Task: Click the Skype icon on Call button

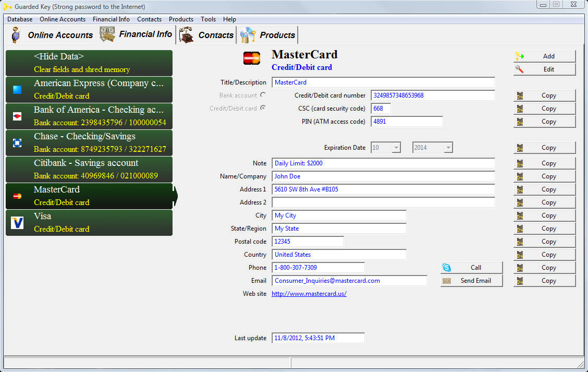Action: (447, 268)
